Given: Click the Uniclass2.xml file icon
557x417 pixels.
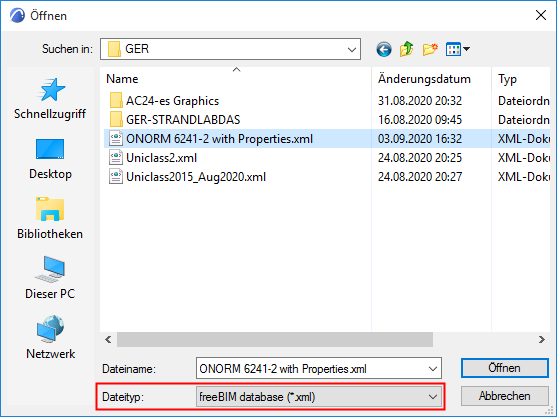Looking at the screenshot, I should click(116, 158).
